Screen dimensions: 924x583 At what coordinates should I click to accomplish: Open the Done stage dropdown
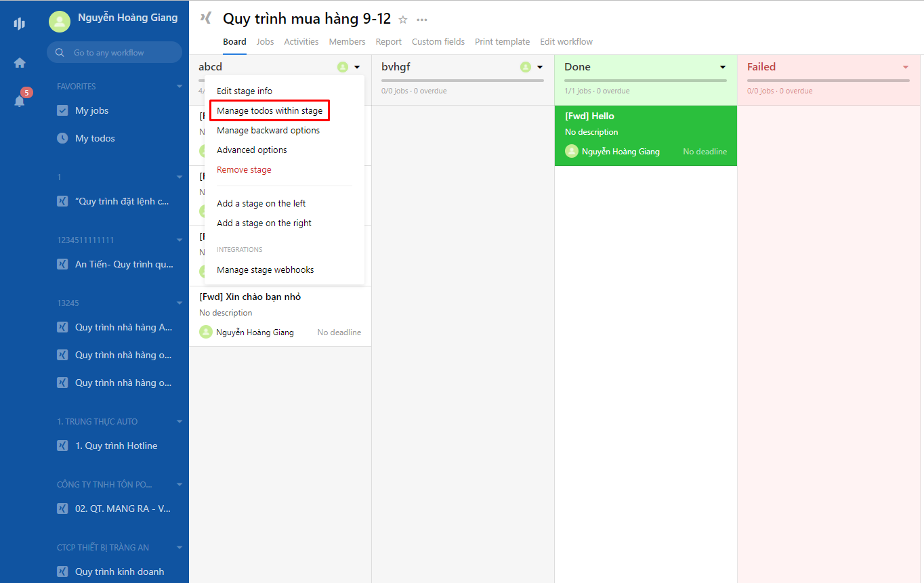pyautogui.click(x=723, y=67)
